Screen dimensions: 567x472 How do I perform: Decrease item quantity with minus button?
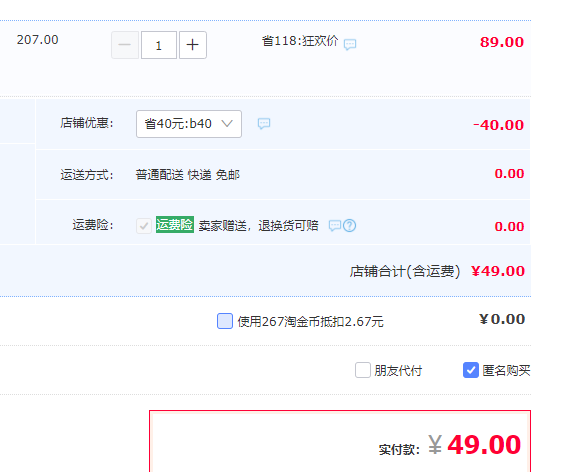tap(125, 45)
